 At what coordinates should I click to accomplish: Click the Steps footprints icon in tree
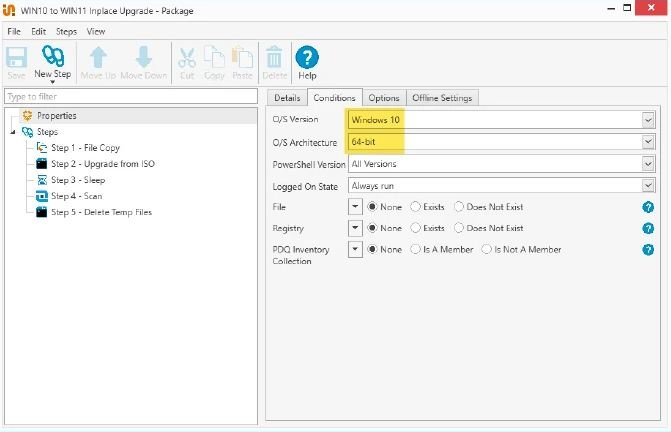27,132
